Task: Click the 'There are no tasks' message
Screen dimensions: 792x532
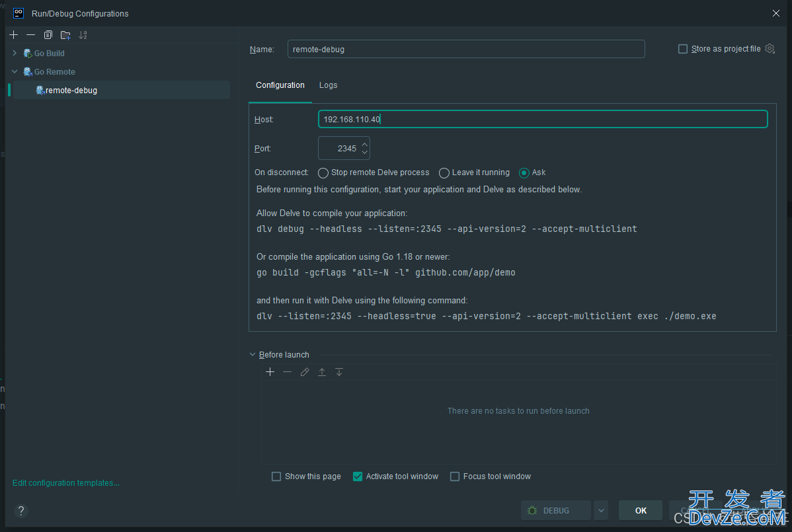Action: (x=518, y=411)
